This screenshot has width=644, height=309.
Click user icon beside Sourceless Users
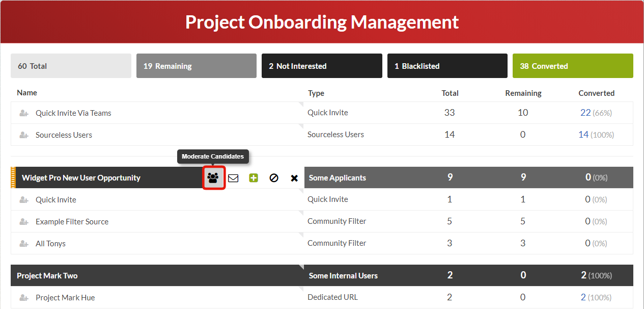[x=24, y=135]
